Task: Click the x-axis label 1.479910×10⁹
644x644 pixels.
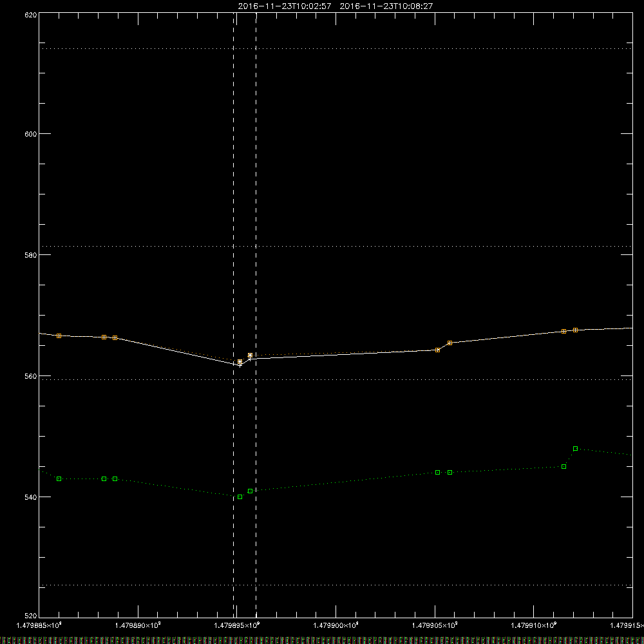Action: pyautogui.click(x=534, y=625)
